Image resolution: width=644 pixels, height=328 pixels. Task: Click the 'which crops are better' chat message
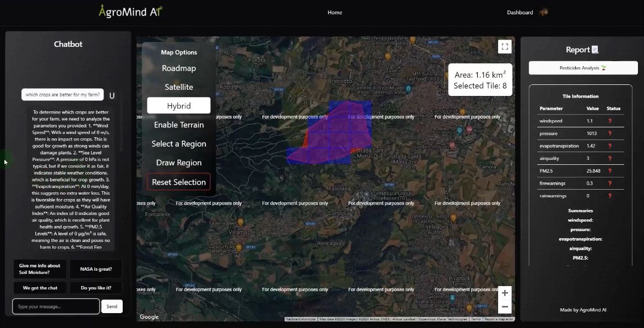(62, 95)
